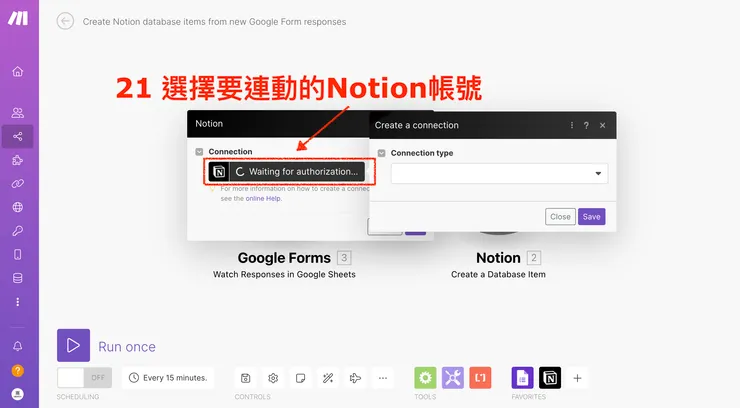
Task: Click Close in Create a connection dialog
Action: pos(560,216)
